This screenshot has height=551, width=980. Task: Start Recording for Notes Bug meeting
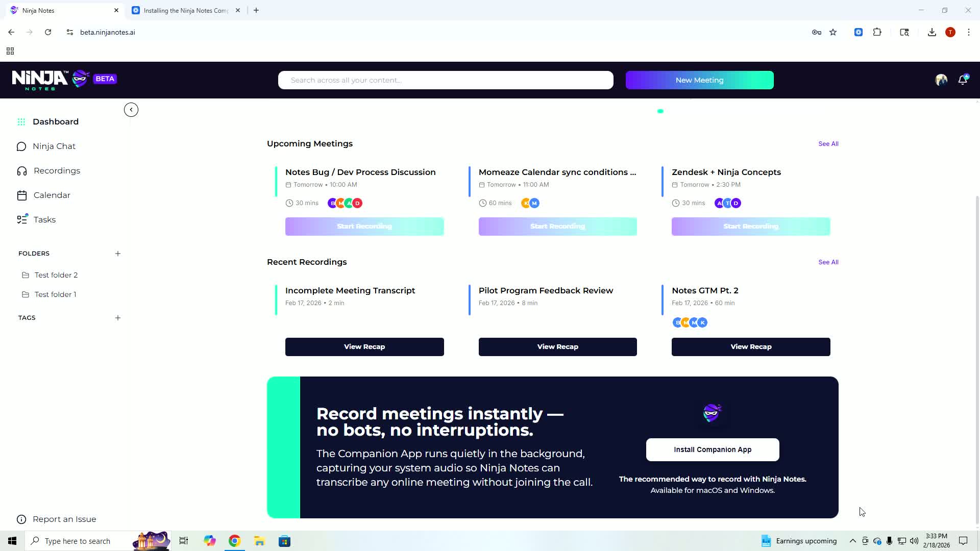[364, 227]
